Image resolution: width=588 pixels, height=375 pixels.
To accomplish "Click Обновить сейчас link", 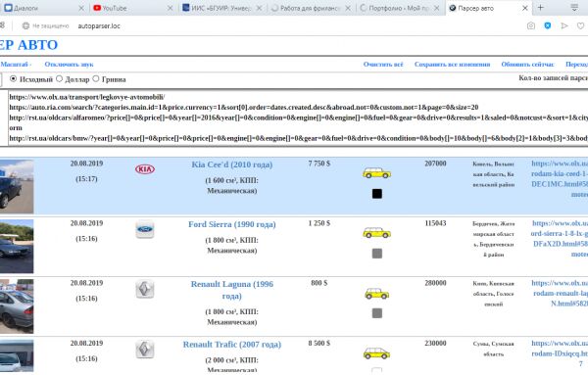I will click(527, 65).
